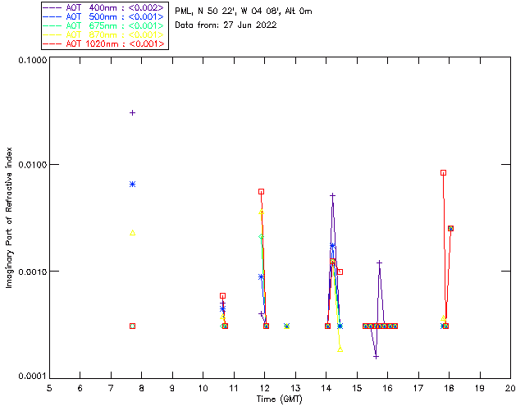Select the yellow triangle at 7.7 hours
The height and width of the screenshot is (420, 525).
(x=133, y=233)
